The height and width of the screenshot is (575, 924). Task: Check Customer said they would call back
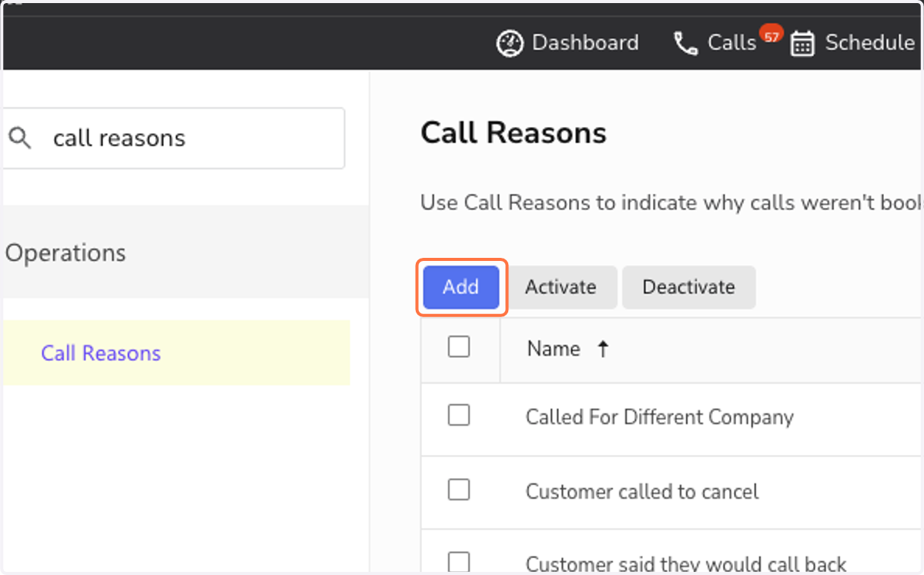coord(459,562)
